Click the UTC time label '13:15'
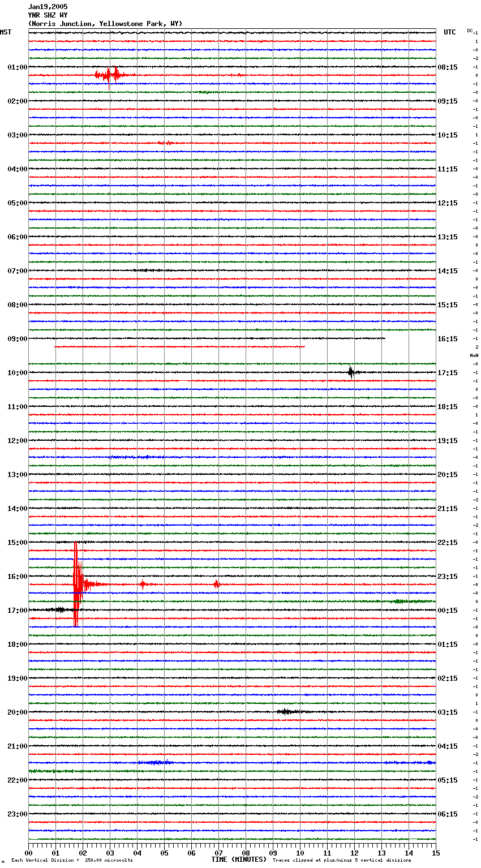Image resolution: width=481 pixels, height=868 pixels. pos(448,237)
